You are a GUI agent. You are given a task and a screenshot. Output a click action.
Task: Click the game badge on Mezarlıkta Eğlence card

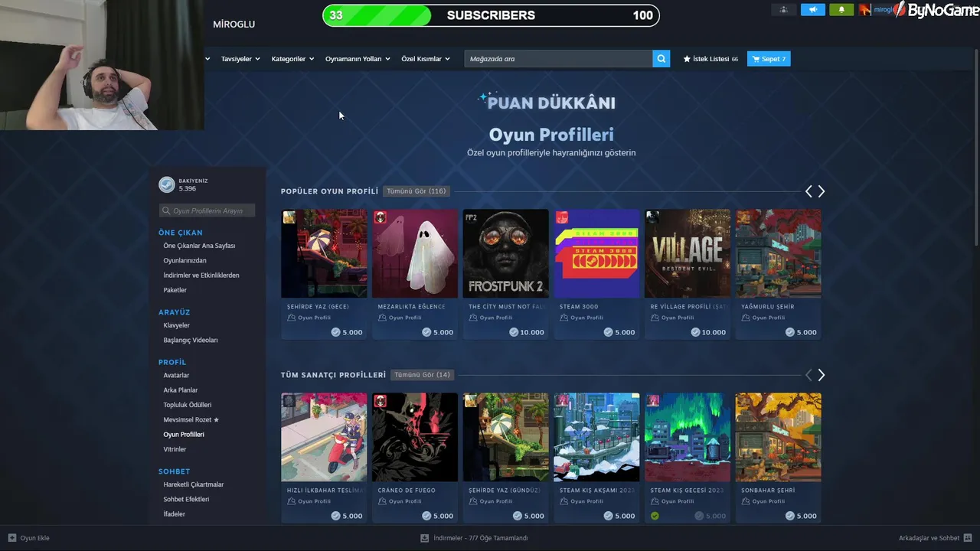tap(380, 217)
